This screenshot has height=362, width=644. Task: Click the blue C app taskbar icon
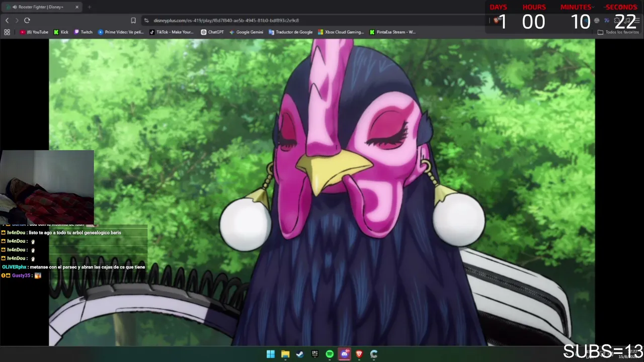click(x=374, y=354)
